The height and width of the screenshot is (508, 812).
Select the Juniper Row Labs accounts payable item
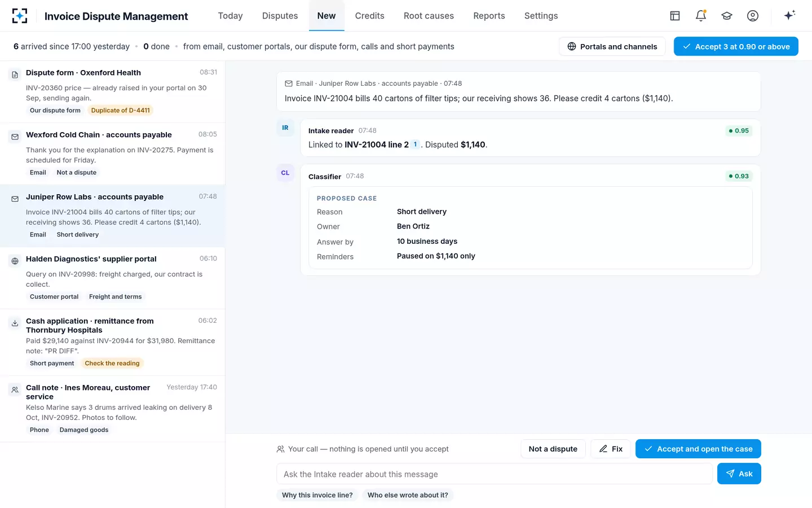(113, 216)
